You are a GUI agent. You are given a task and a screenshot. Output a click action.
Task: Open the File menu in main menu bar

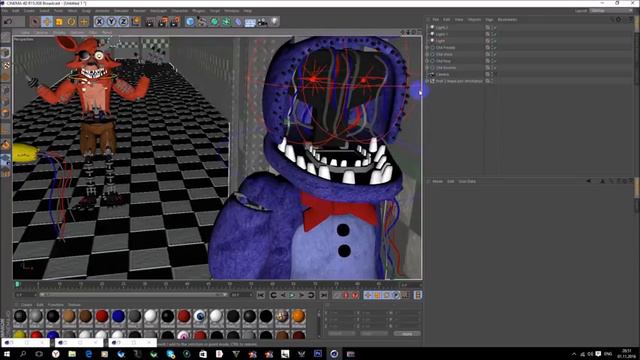pos(5,11)
